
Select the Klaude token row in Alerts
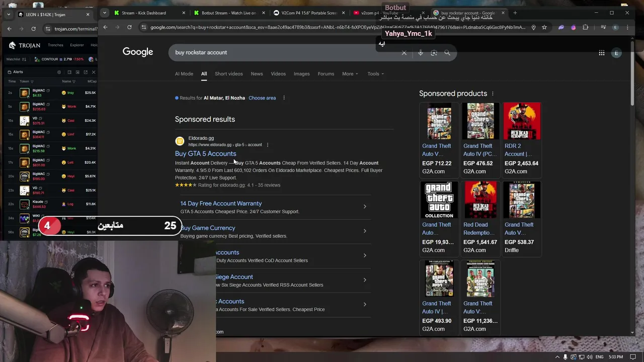coord(50,204)
